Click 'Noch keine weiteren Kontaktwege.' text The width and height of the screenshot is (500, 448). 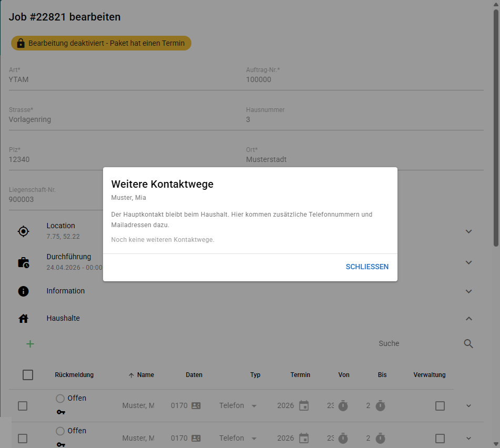coord(162,240)
